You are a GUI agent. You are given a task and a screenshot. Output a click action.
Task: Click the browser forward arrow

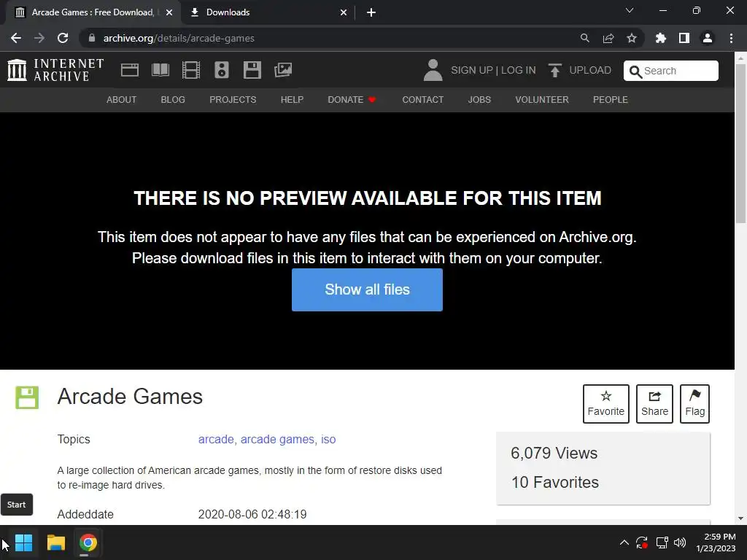tap(39, 38)
